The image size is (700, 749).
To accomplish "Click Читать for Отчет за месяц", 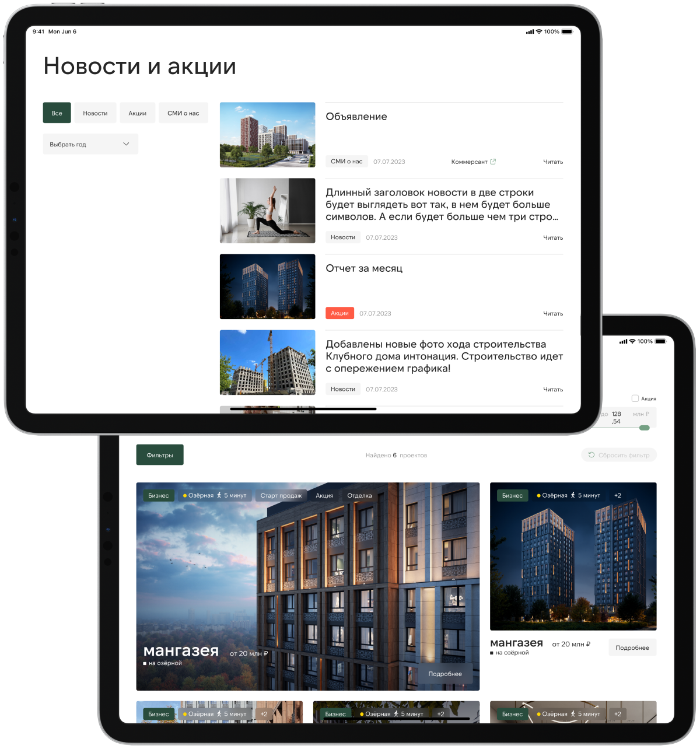I will tap(553, 313).
